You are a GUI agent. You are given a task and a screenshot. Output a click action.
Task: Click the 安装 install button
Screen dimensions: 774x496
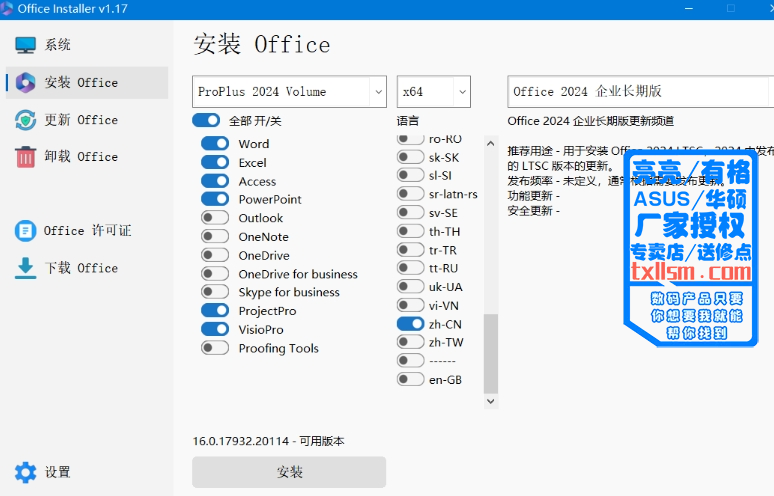point(289,472)
